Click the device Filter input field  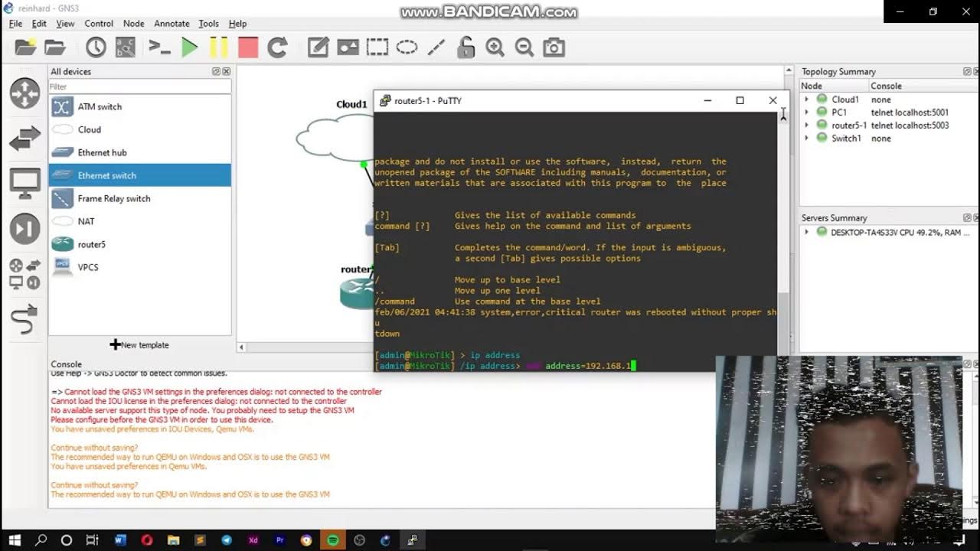pyautogui.click(x=140, y=86)
